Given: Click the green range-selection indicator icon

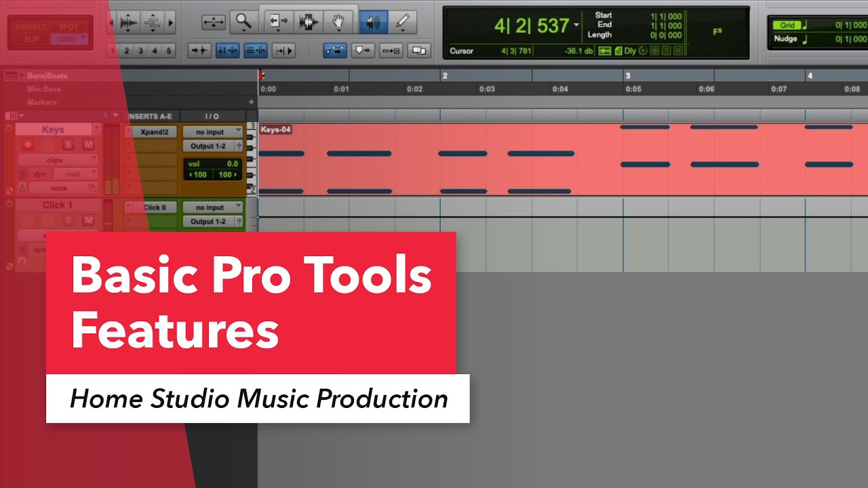Looking at the screenshot, I should pyautogui.click(x=604, y=51).
